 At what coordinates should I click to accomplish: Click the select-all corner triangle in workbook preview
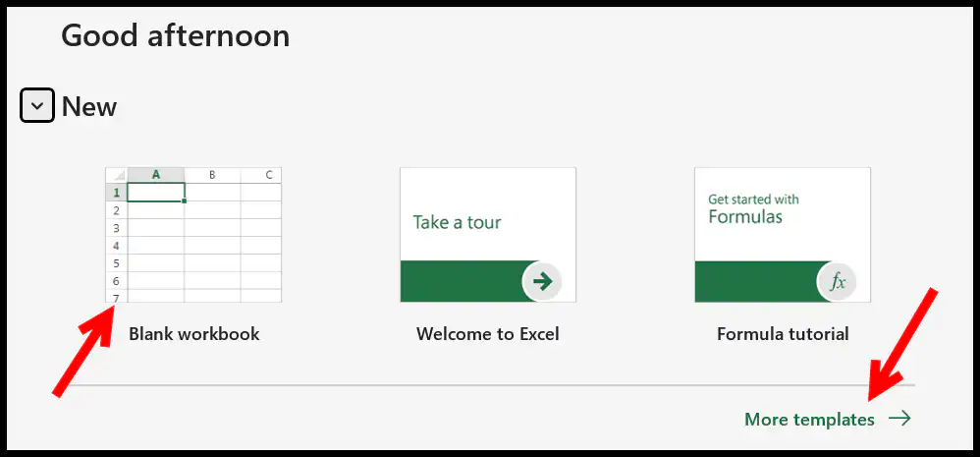(117, 175)
